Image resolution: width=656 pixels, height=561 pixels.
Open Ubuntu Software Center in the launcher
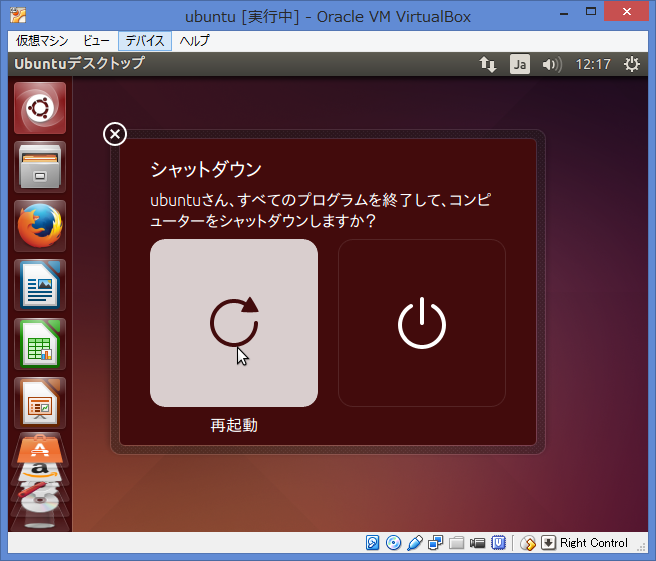pos(40,450)
